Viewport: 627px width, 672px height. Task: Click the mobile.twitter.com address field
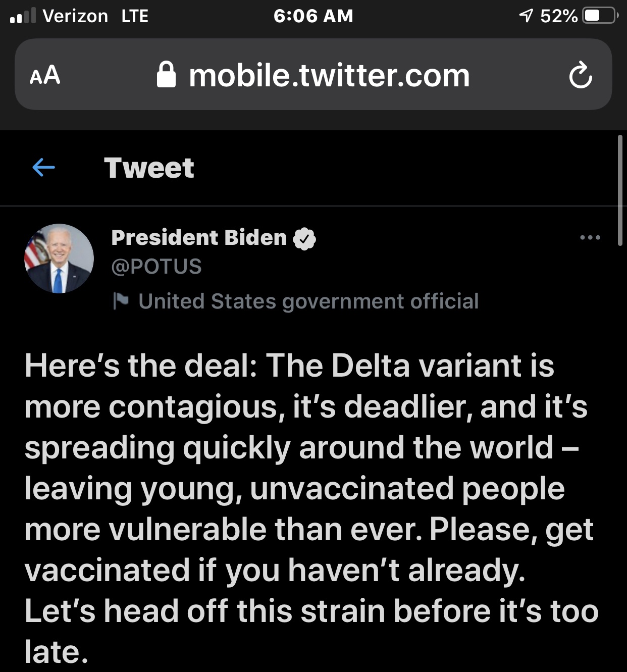coord(329,76)
